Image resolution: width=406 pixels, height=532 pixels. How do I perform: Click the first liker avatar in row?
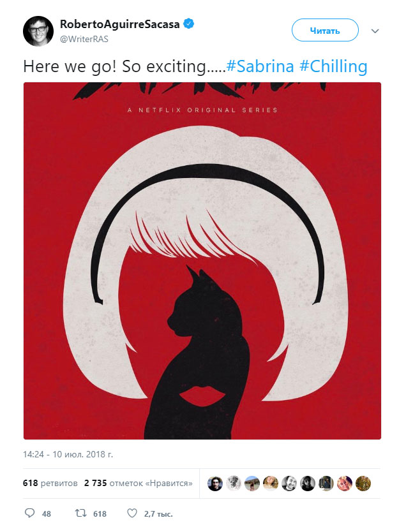(x=215, y=484)
